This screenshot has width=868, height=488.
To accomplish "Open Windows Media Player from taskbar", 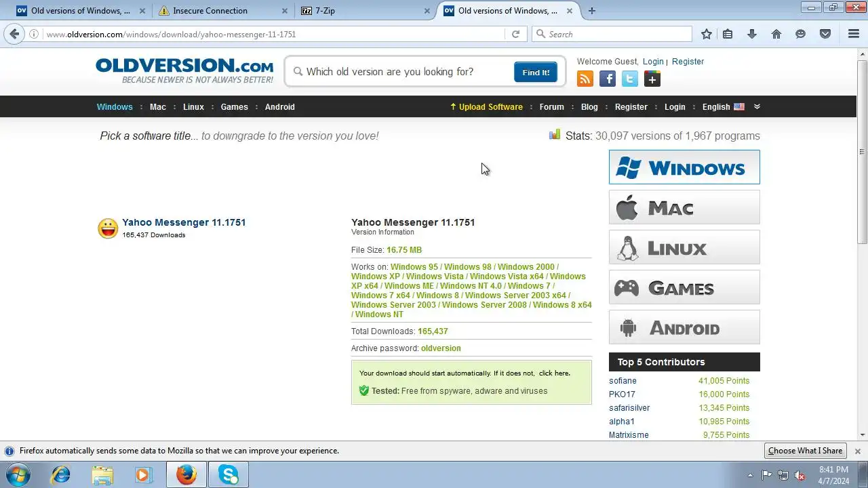I will pyautogui.click(x=143, y=474).
